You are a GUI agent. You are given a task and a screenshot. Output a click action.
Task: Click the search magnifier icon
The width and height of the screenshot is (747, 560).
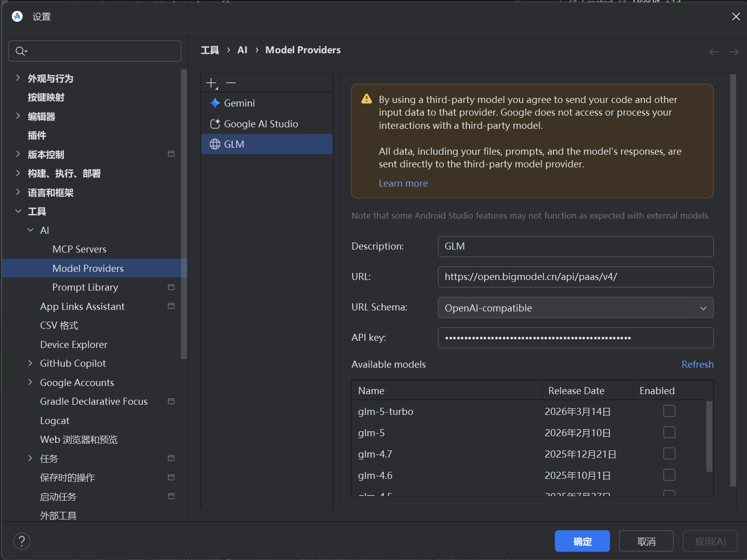tap(21, 51)
